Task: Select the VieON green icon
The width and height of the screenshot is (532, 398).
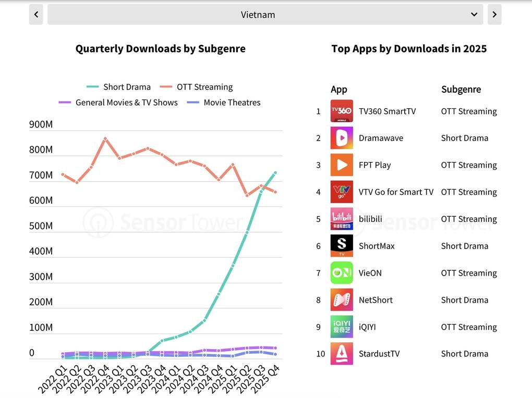Action: (342, 272)
